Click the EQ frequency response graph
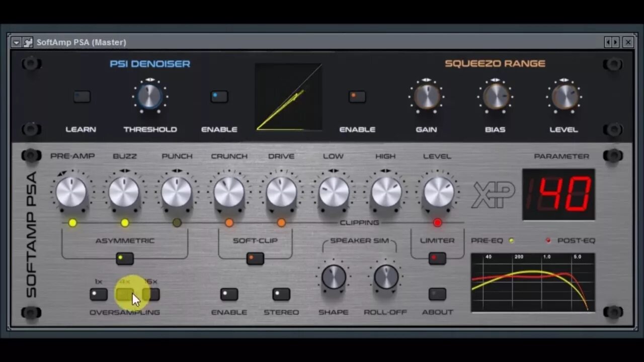Viewport: 644px width, 362px height. click(533, 283)
